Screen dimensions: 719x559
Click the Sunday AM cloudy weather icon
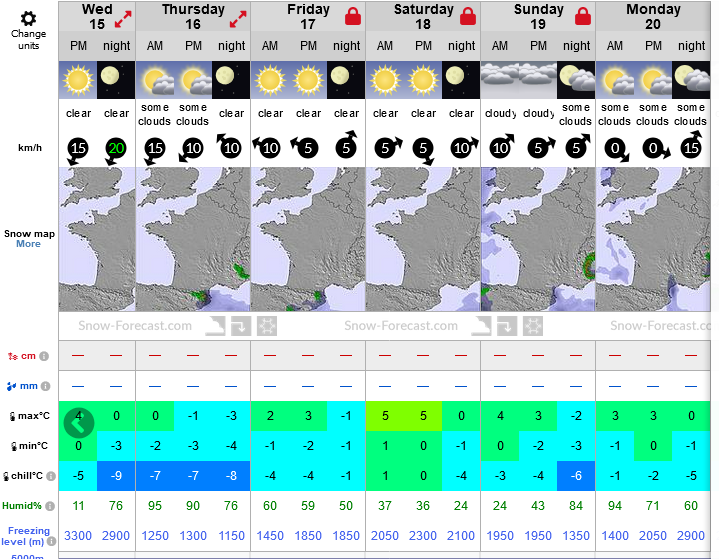[500, 80]
